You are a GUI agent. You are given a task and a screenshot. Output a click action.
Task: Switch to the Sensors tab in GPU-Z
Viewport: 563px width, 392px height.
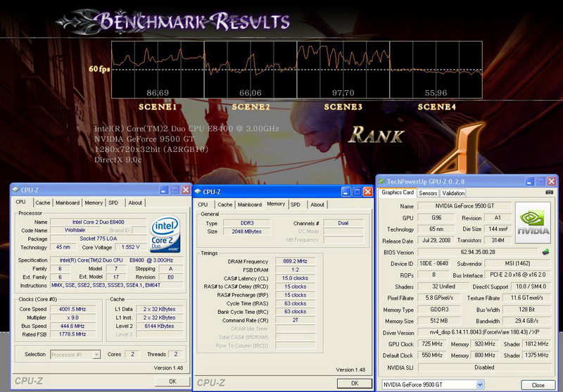428,193
